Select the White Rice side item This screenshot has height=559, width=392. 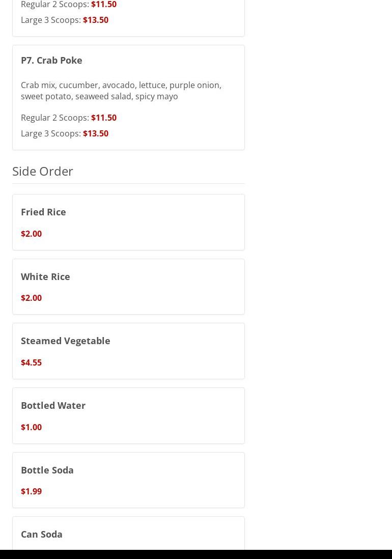45,276
